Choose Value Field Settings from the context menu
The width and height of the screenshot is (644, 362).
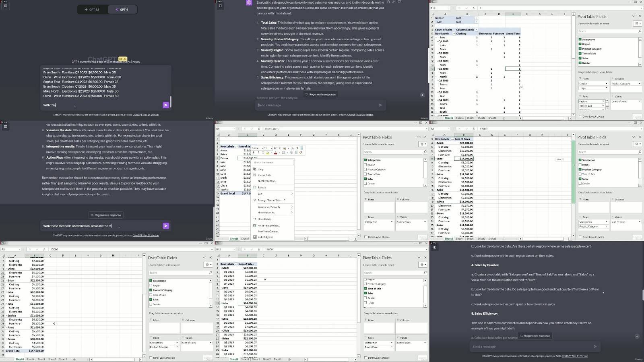[268, 225]
